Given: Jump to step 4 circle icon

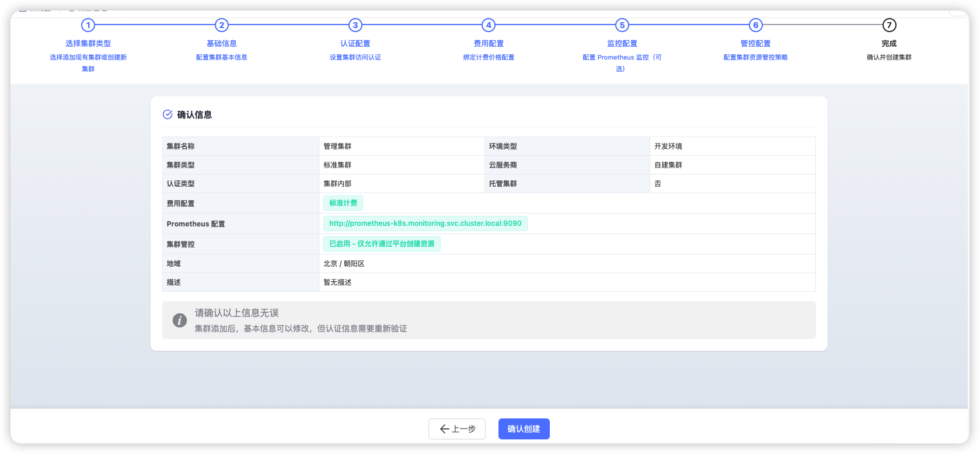Looking at the screenshot, I should pyautogui.click(x=489, y=25).
